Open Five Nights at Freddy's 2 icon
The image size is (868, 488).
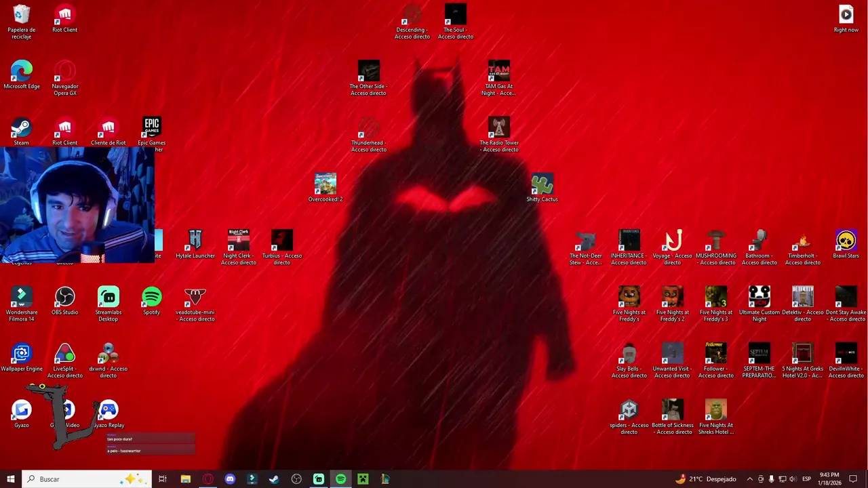pos(673,304)
